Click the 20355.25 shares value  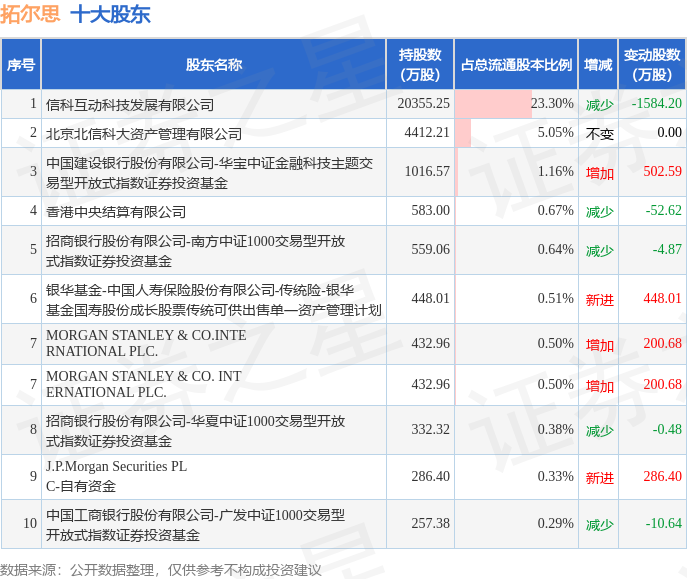[x=424, y=103]
